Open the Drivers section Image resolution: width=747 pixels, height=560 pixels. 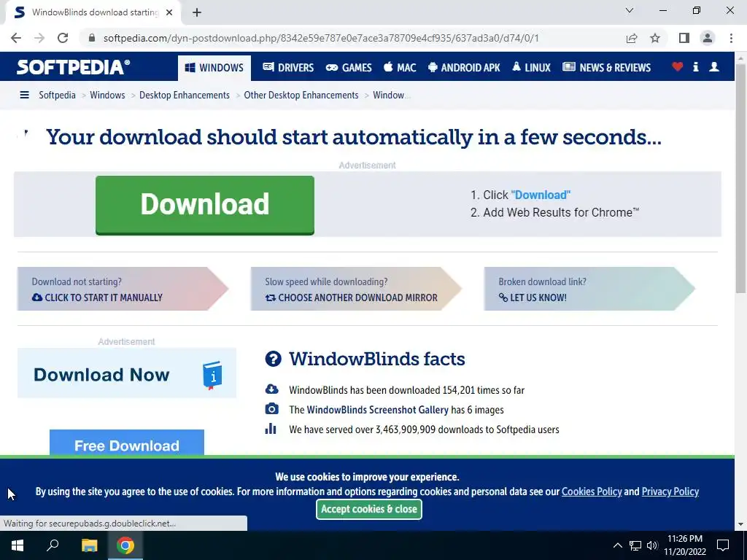pos(288,68)
